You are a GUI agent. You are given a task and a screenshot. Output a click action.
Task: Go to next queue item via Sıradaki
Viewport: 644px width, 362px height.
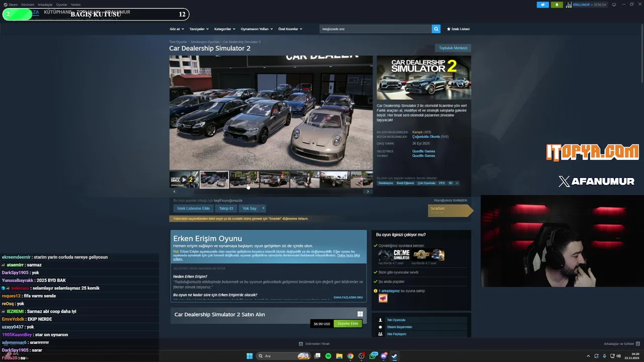(x=450, y=210)
